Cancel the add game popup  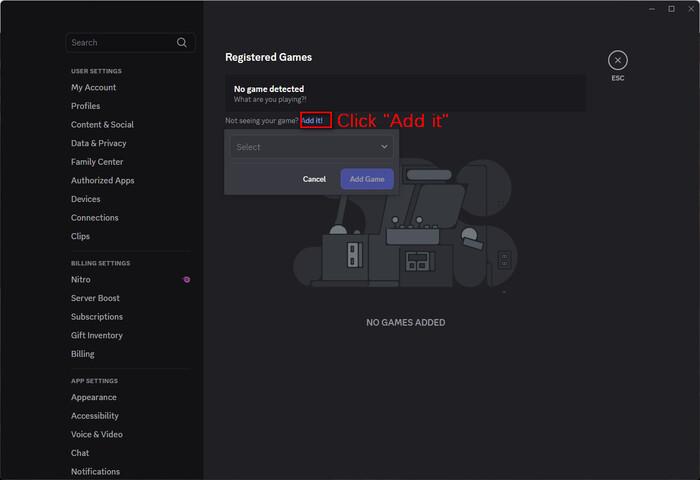coord(314,179)
